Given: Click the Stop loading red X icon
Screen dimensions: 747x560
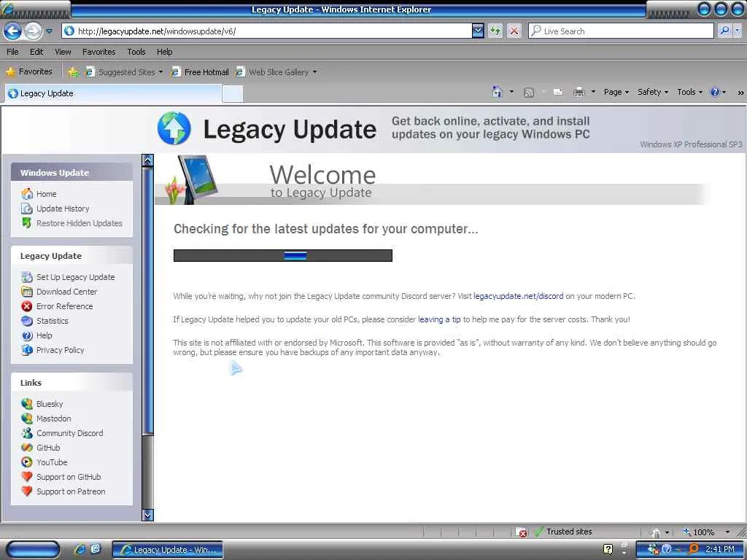Looking at the screenshot, I should [x=514, y=31].
